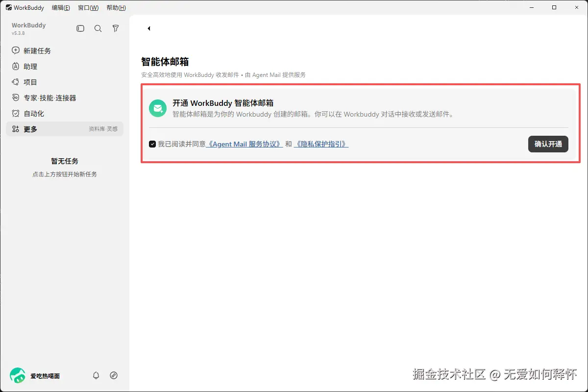Uncheck the 我已阅读并同意 agreement checkbox
Screen dimensions: 588x392
tap(152, 144)
